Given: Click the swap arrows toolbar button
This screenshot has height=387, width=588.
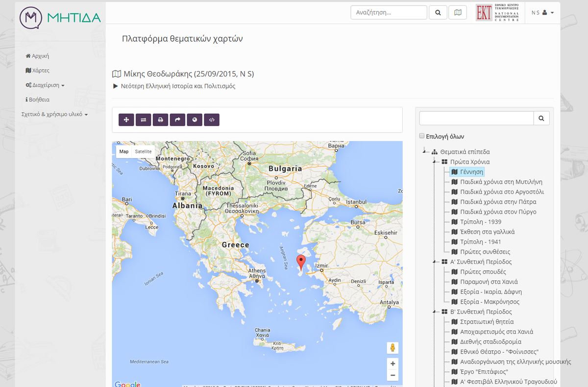Looking at the screenshot, I should click(x=143, y=120).
